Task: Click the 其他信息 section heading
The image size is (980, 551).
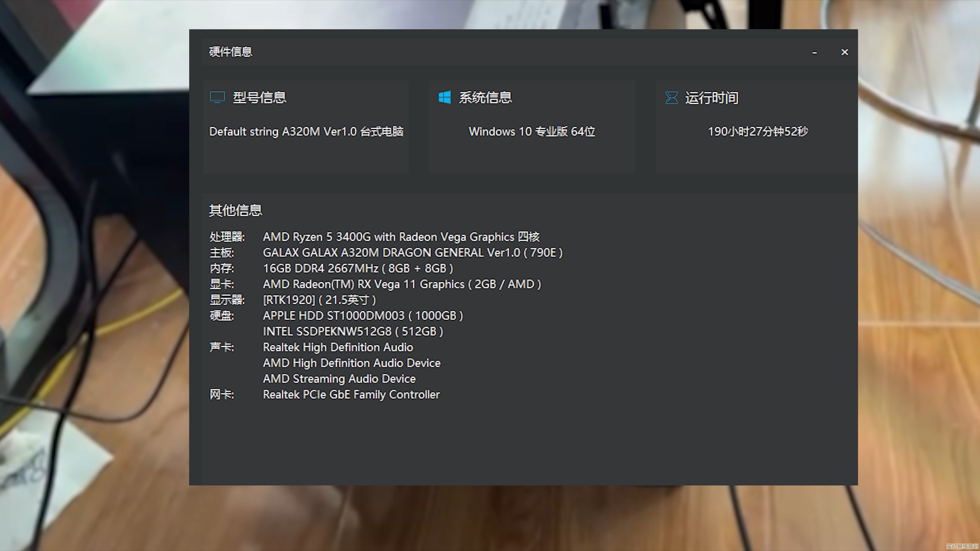Action: (236, 210)
